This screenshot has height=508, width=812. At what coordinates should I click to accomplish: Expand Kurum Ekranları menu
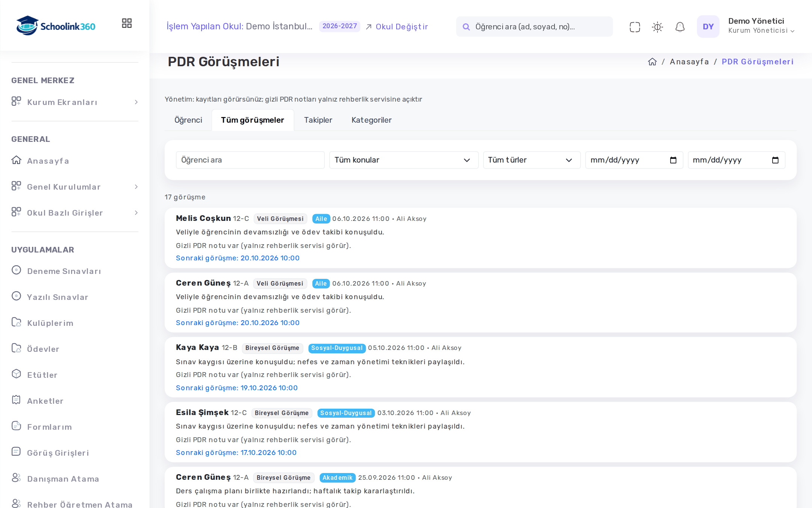[75, 102]
